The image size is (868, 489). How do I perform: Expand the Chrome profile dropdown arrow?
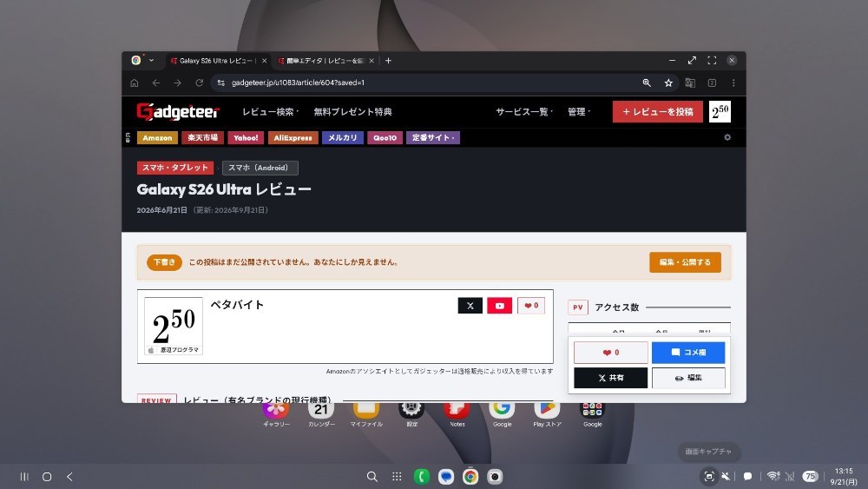151,60
